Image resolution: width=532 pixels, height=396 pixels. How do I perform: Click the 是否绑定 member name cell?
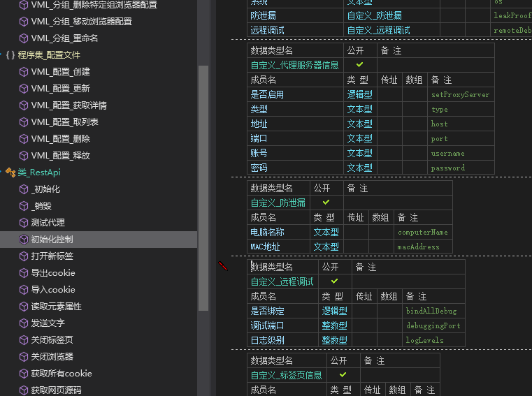(x=282, y=311)
